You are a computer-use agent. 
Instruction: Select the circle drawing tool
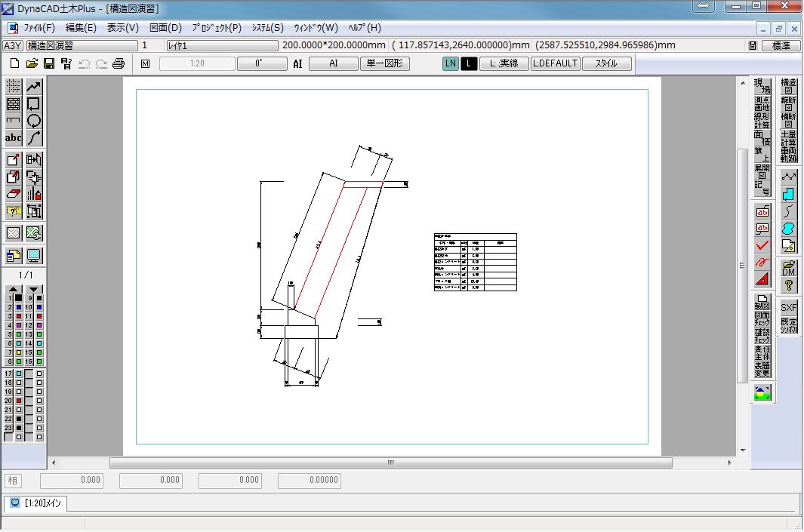coord(34,121)
